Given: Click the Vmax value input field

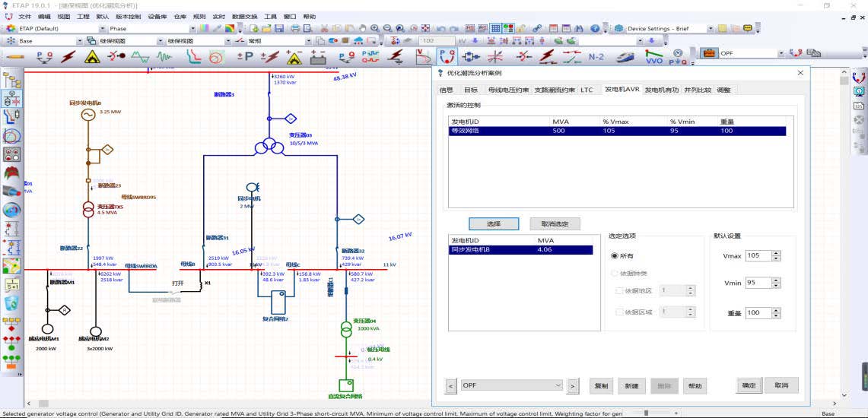Looking at the screenshot, I should 758,256.
